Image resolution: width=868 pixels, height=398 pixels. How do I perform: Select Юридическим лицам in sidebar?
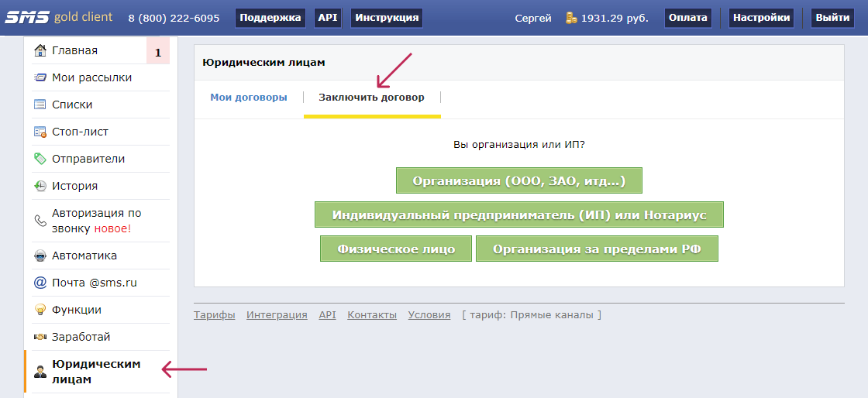(96, 372)
